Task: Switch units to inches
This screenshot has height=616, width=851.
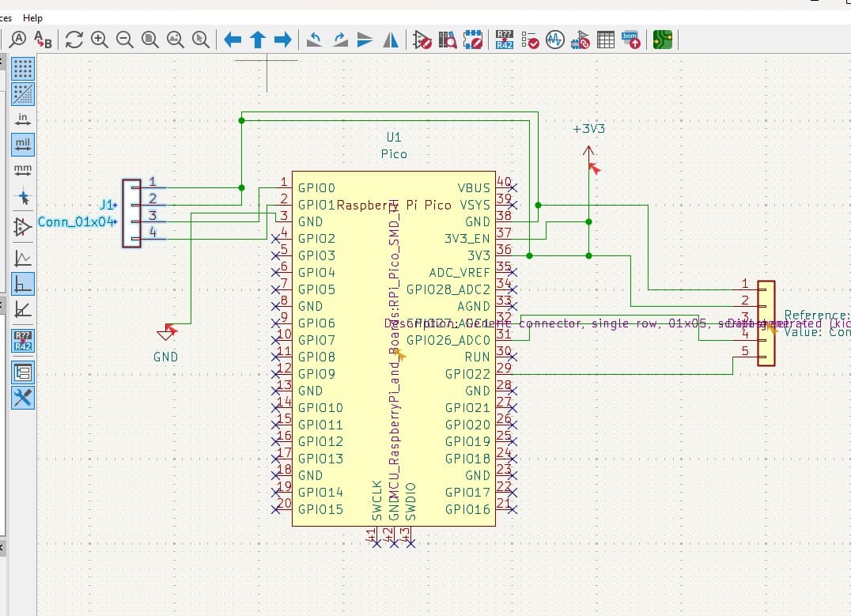Action: click(x=23, y=119)
